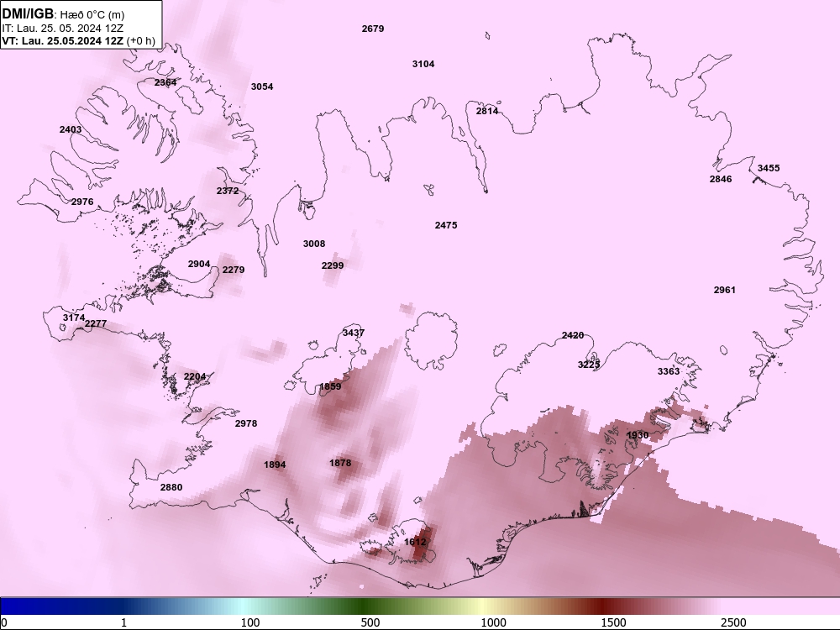Click the map value 2976
Image resolution: width=840 pixels, height=630 pixels.
[82, 202]
